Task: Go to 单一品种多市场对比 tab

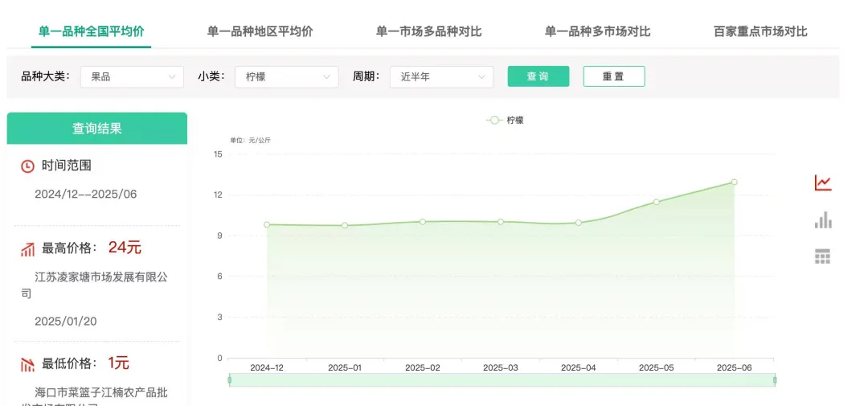Action: click(x=597, y=31)
